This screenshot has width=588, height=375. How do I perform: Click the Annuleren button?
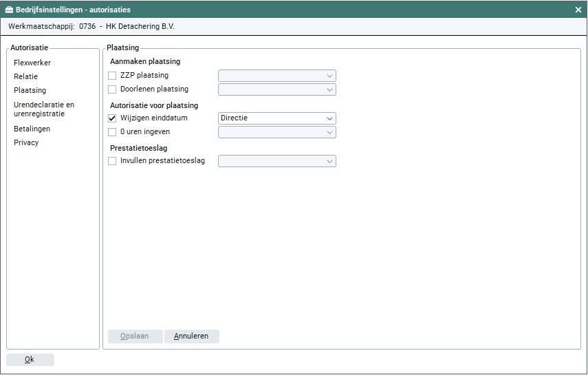pos(191,336)
